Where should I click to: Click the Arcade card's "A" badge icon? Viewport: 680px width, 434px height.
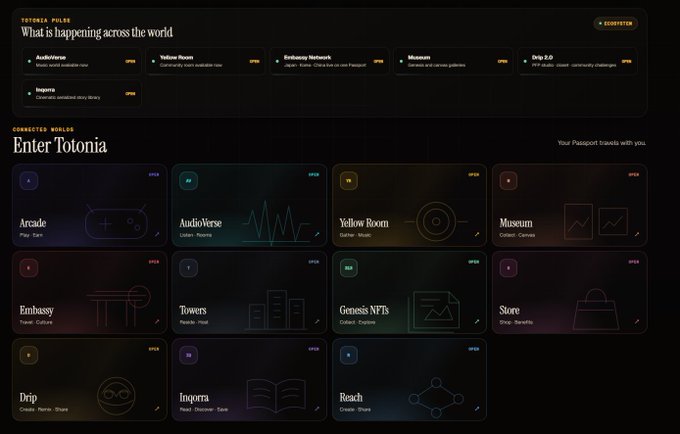[29, 181]
